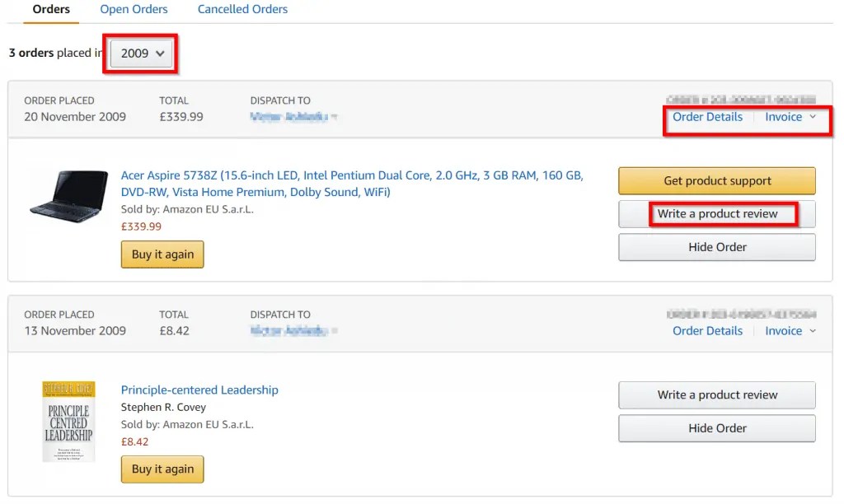This screenshot has height=504, width=844.
Task: Hide the 13 November book order
Action: click(x=716, y=427)
